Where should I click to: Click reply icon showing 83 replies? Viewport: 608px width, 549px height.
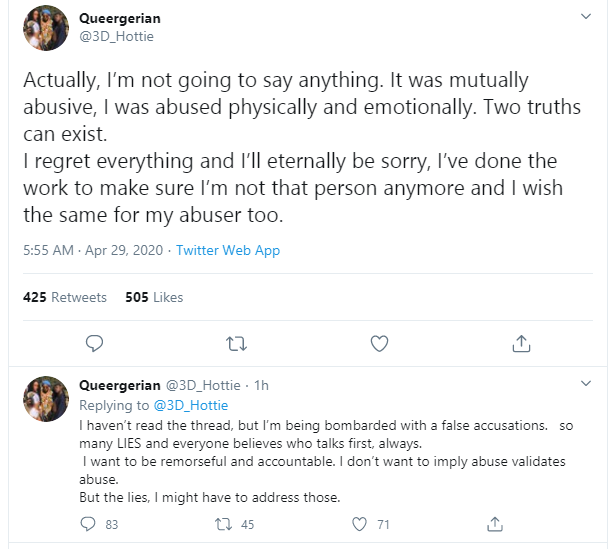tap(87, 524)
